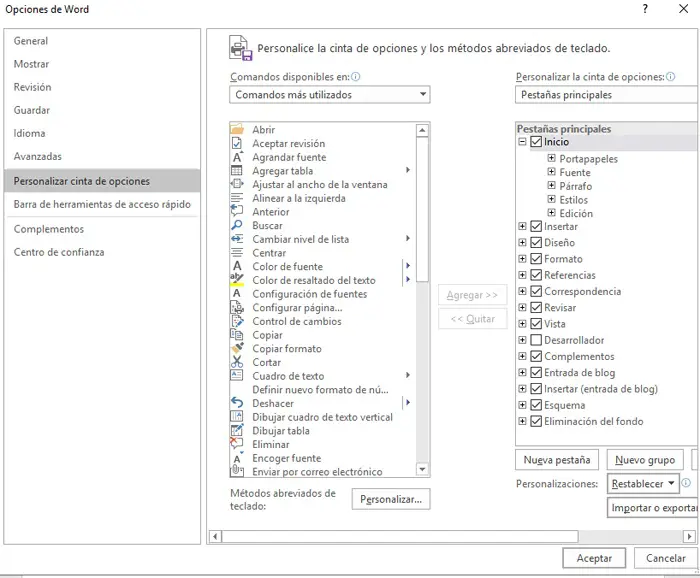Viewport: 700px width, 578px height.
Task: Click the Agregar tabla grid icon
Action: [x=237, y=170]
